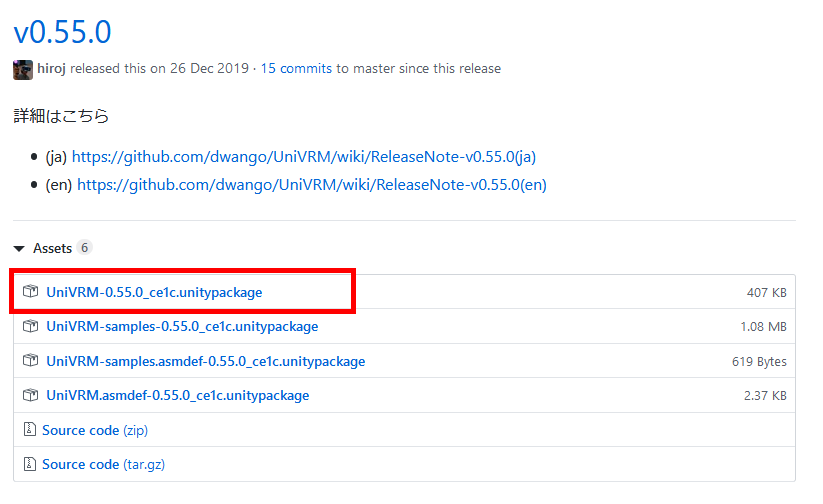The height and width of the screenshot is (504, 823).
Task: Click archive icon beside Source code (tar.gz)
Action: click(29, 464)
